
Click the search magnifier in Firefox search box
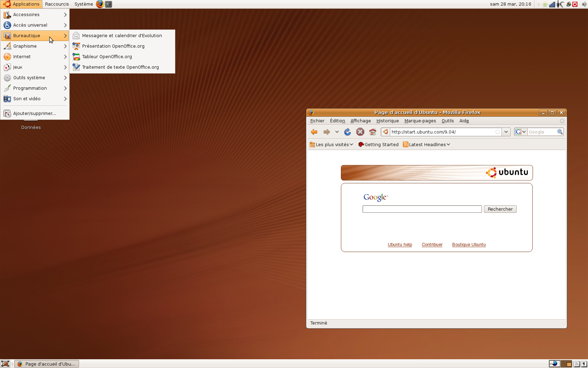click(x=560, y=132)
